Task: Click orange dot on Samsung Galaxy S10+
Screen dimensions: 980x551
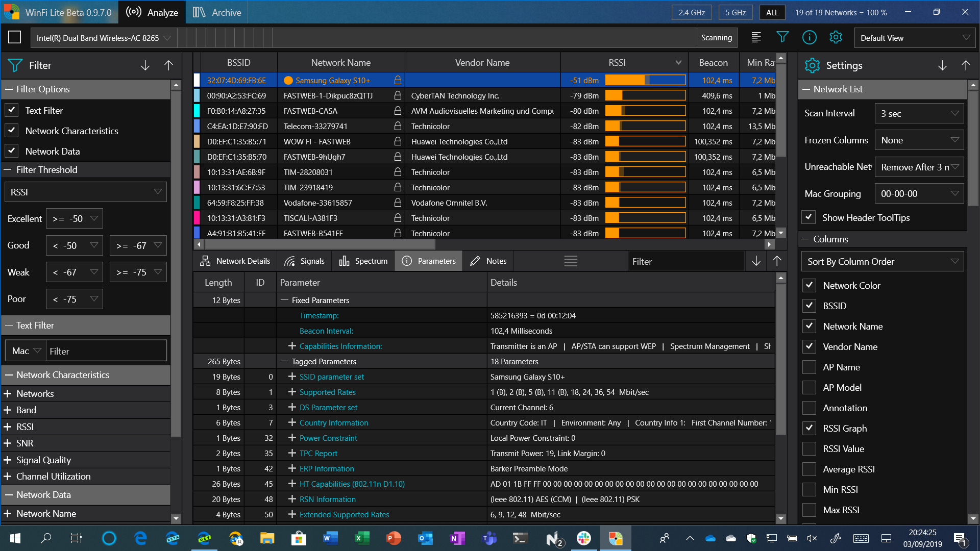Action: (288, 80)
